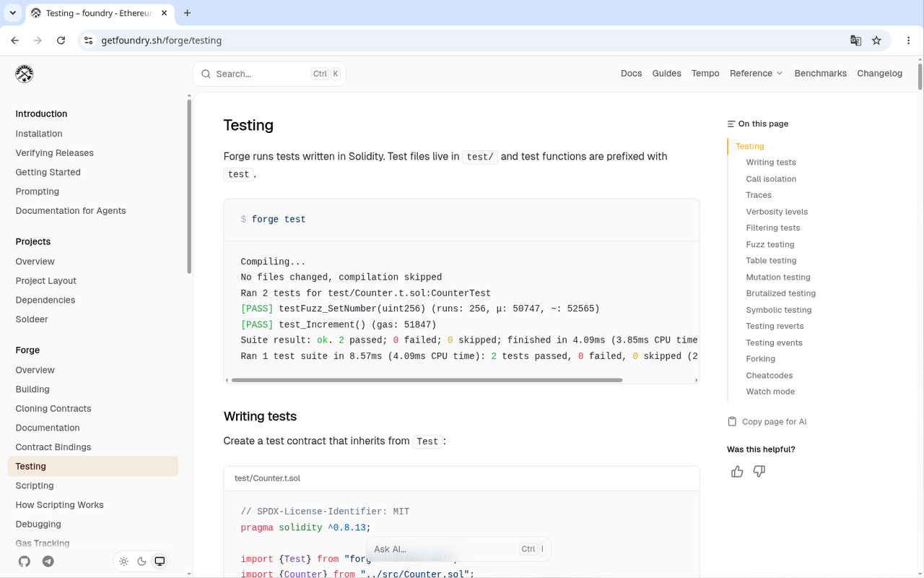The width and height of the screenshot is (924, 578).
Task: Go forward with browser forward arrow
Action: click(x=38, y=40)
